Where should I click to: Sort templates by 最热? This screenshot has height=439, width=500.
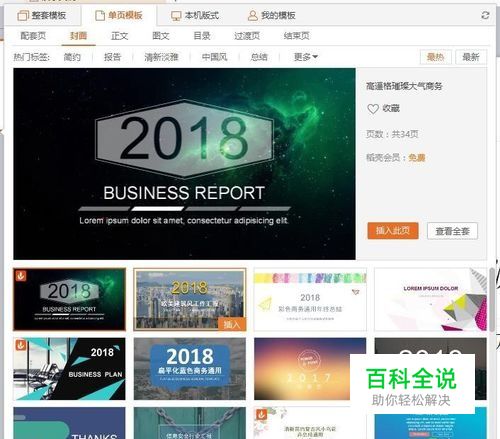tap(436, 57)
